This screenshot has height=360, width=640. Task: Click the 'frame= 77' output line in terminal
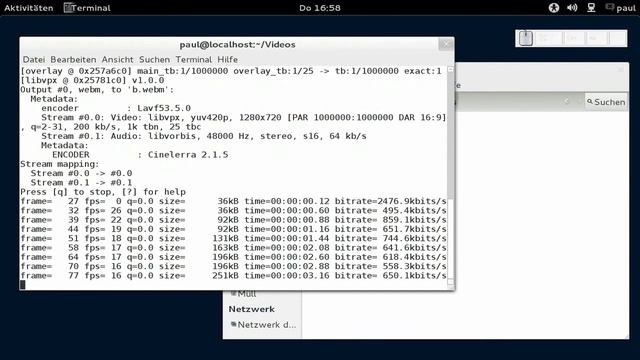233,276
